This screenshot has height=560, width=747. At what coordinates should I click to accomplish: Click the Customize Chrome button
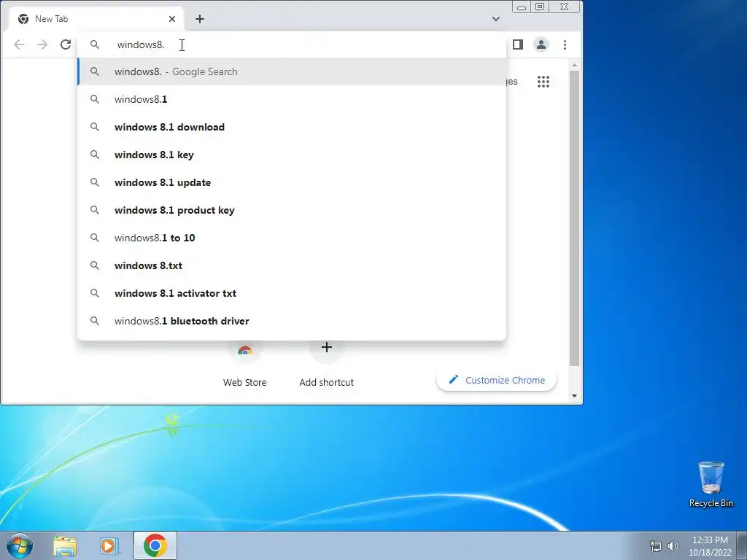tap(496, 381)
